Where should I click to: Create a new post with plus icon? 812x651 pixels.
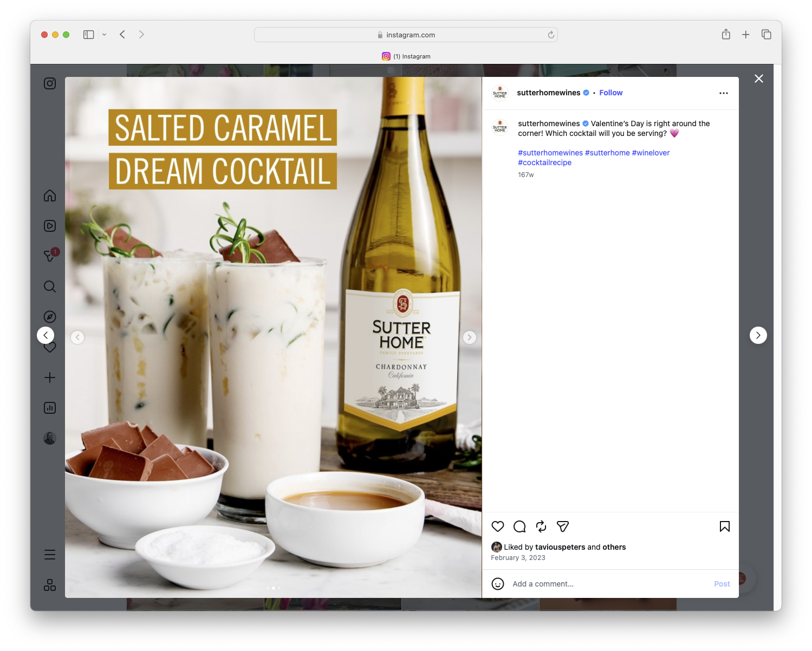tap(49, 377)
